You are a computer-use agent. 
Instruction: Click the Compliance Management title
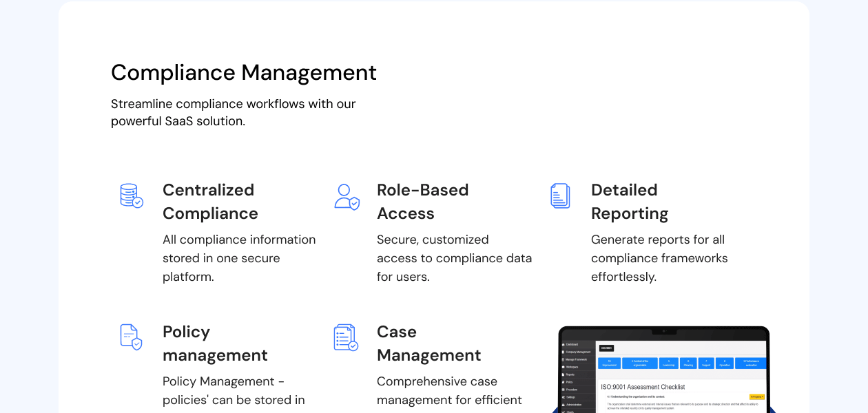click(244, 72)
